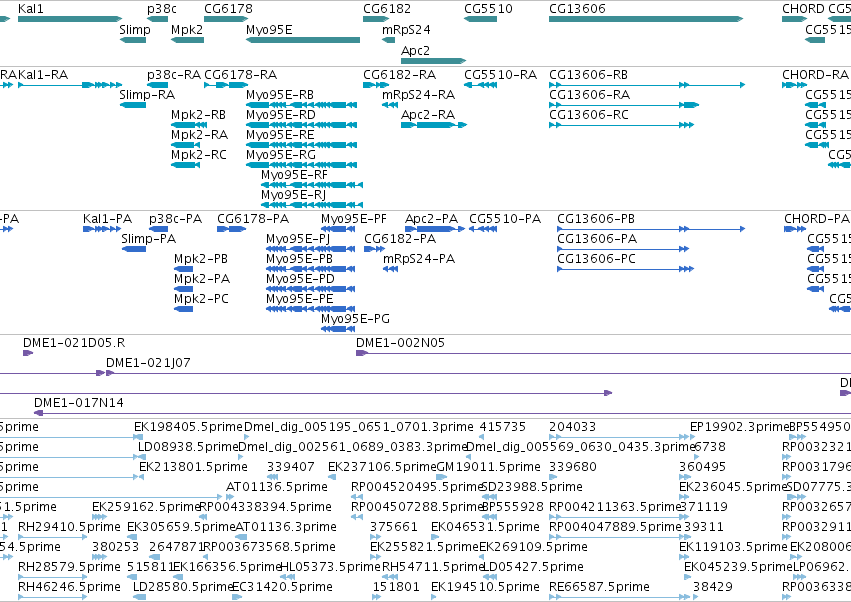Open the Slimp-PA protein label
This screenshot has height=602, width=851.
pos(149,239)
